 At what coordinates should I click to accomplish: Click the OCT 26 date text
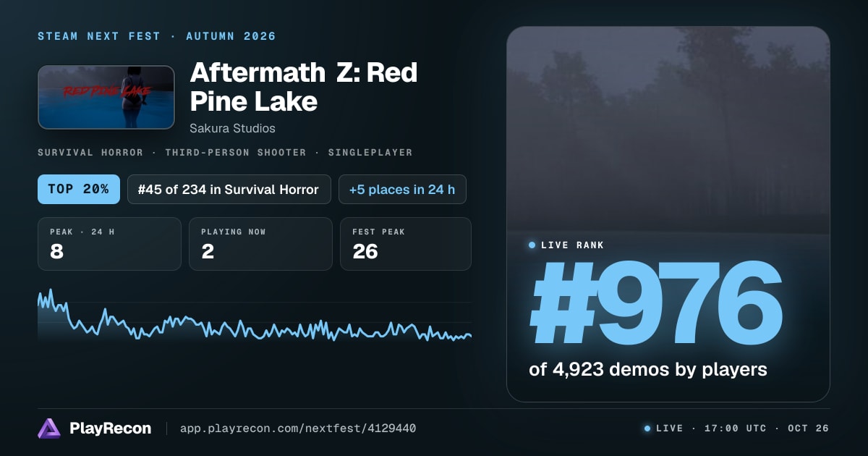point(809,428)
